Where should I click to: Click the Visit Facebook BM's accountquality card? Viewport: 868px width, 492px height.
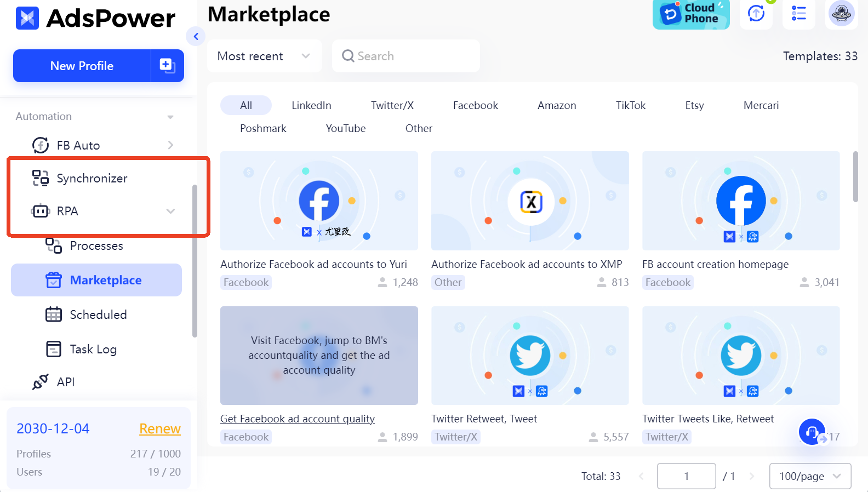(319, 356)
